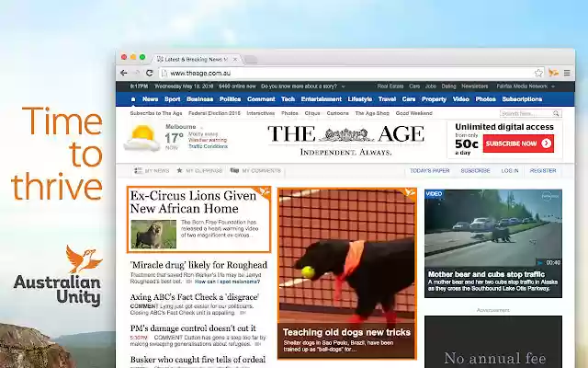Click the sunny weather icon
This screenshot has height=368, width=588.
141,138
